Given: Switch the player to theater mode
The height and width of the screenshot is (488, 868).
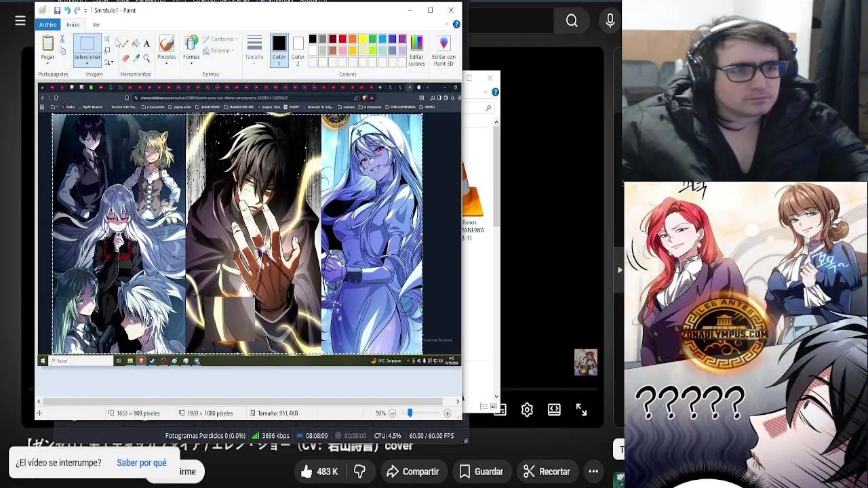Looking at the screenshot, I should click(554, 409).
